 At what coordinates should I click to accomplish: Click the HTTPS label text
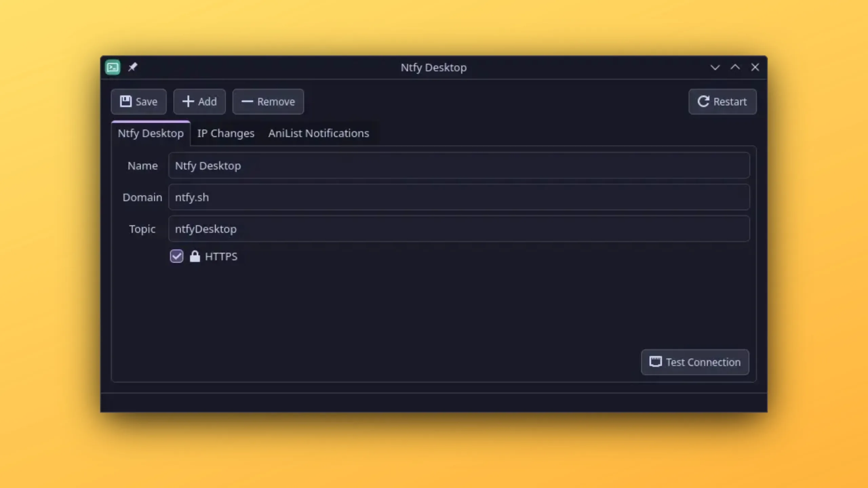(221, 257)
